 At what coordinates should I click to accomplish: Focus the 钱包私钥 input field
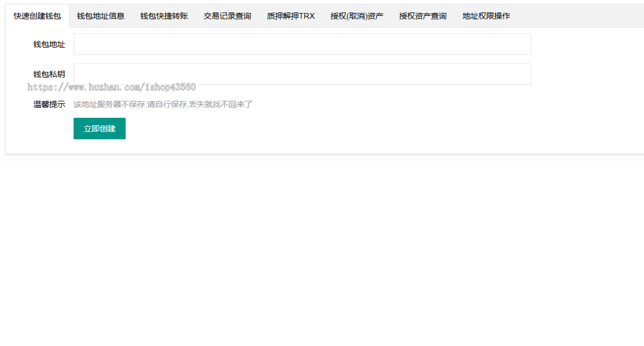pos(302,74)
